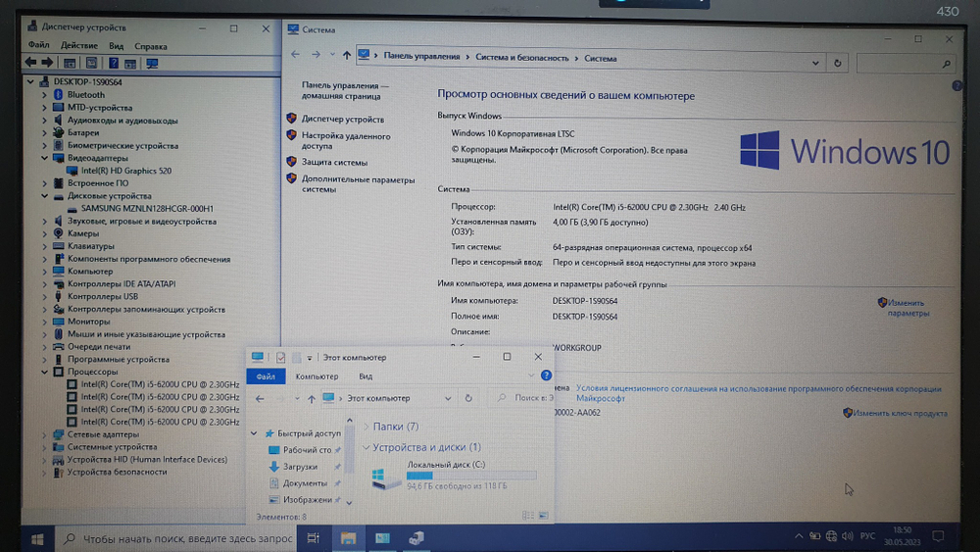The width and height of the screenshot is (980, 552).
Task: Collapse the Процессоры tree node
Action: click(x=44, y=372)
